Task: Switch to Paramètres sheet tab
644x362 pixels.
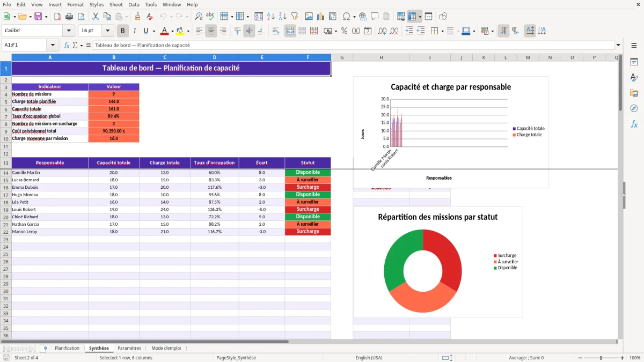Action: click(129, 348)
